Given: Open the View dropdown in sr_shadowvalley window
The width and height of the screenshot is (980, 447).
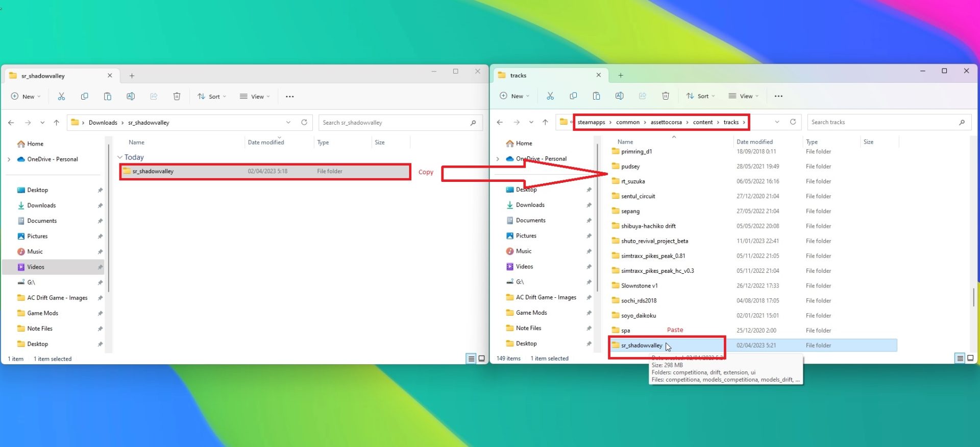Looking at the screenshot, I should tap(255, 97).
